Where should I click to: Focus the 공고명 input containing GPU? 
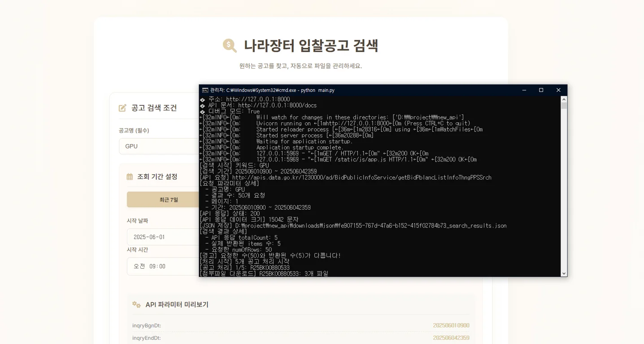[x=159, y=146]
